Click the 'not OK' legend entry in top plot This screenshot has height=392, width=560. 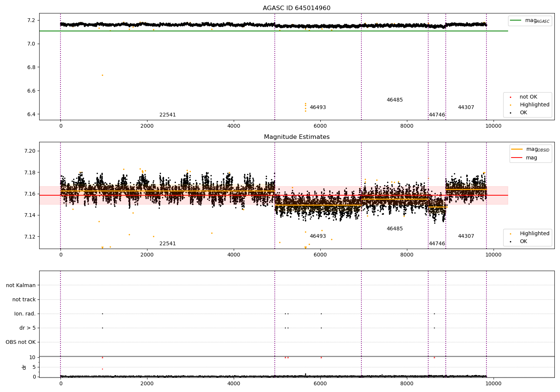point(523,97)
